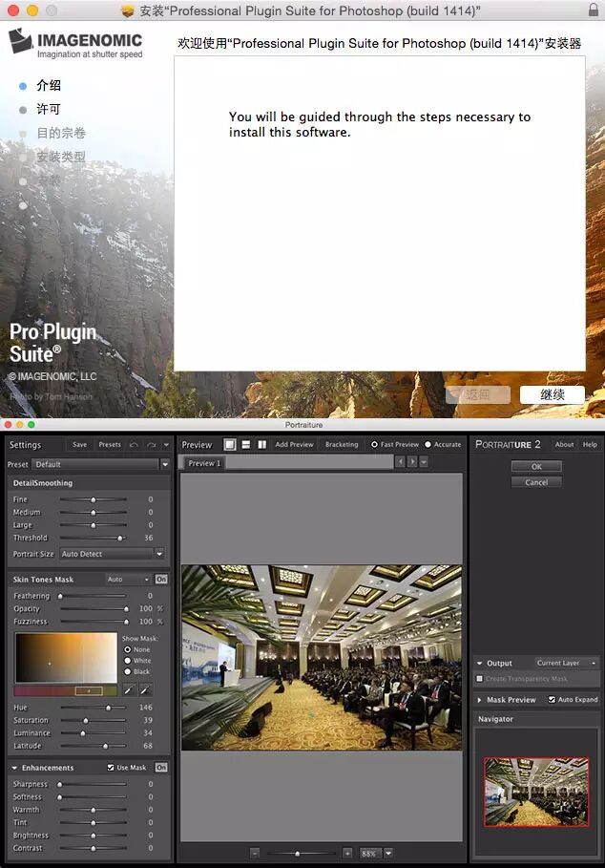
Task: Check Create Transparency Mask checkbox
Action: coord(479,678)
